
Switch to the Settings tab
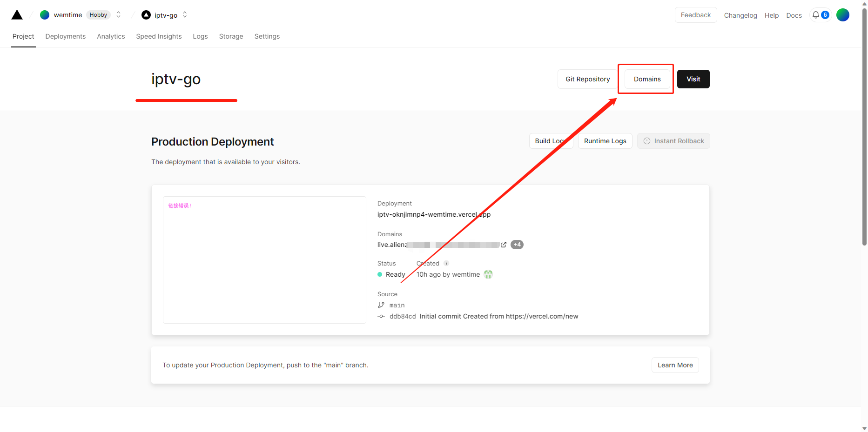pos(267,36)
